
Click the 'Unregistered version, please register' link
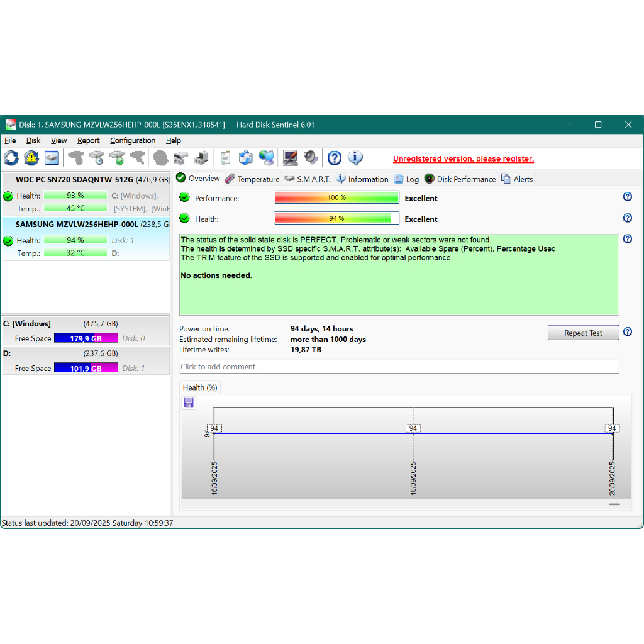(x=463, y=159)
